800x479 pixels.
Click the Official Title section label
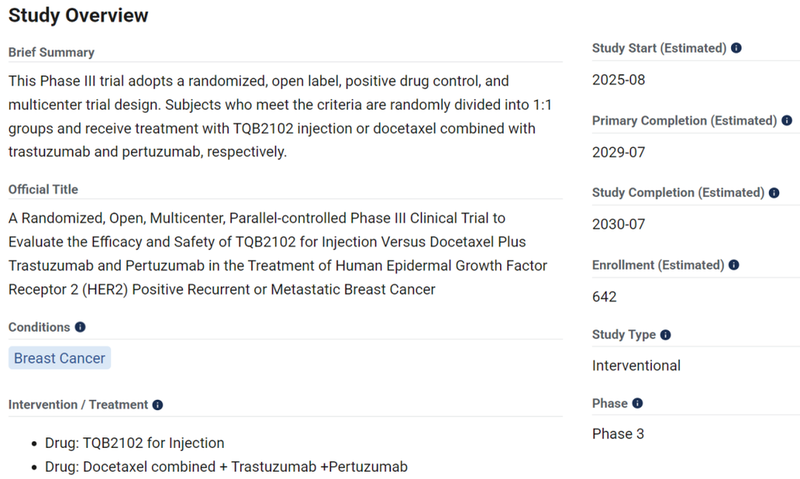tap(43, 189)
